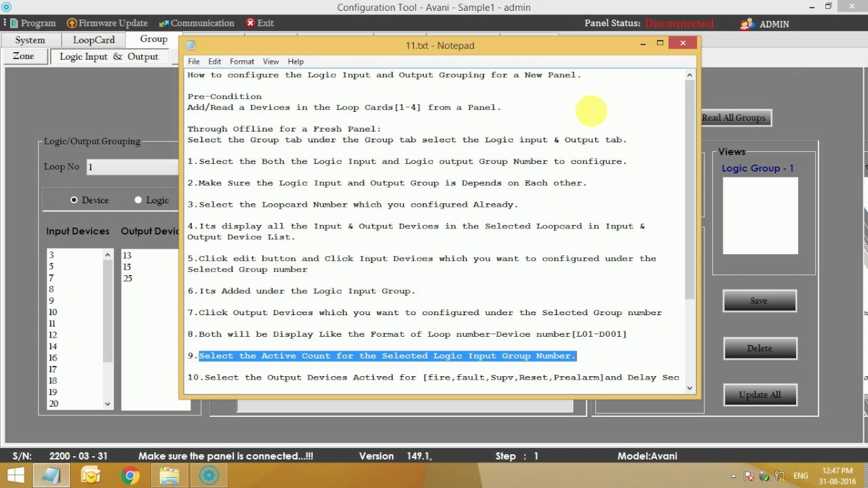Switch to the Group tab
This screenshot has height=488, width=868.
tap(154, 39)
